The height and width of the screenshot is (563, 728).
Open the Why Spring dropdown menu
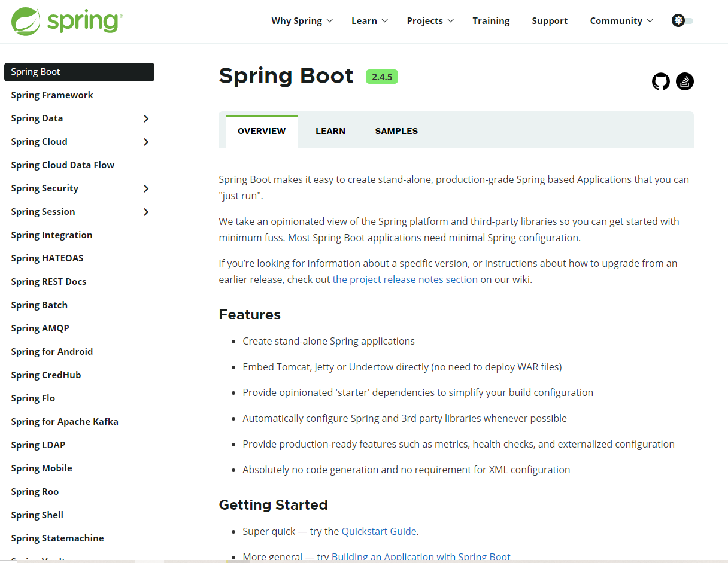(x=301, y=21)
